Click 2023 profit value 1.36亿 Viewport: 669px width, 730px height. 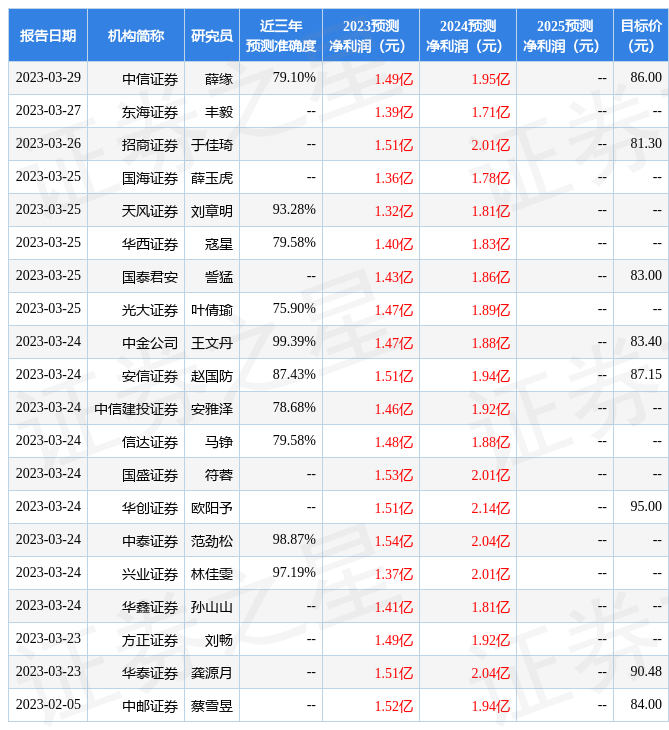[394, 178]
